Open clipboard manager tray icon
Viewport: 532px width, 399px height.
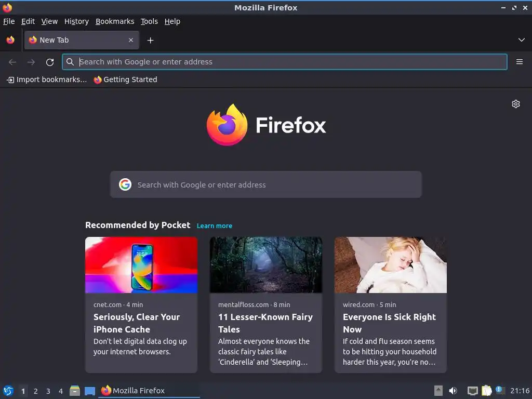[486, 391]
